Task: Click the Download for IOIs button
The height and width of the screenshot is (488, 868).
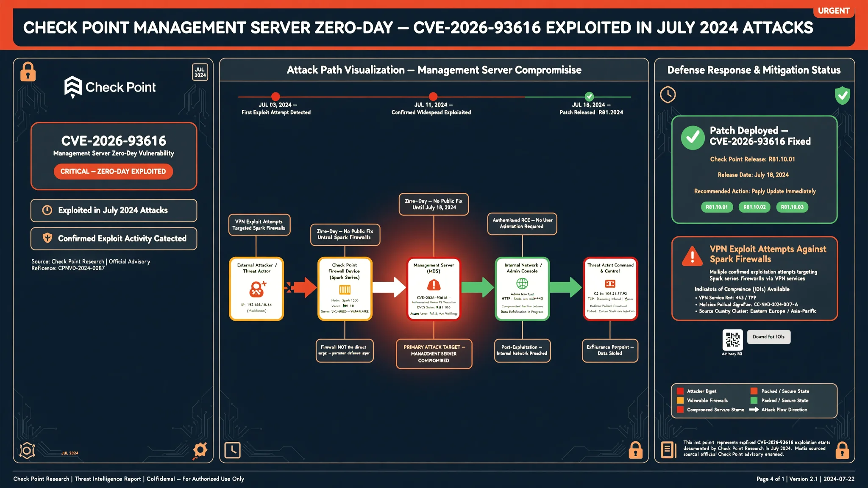Action: 768,337
